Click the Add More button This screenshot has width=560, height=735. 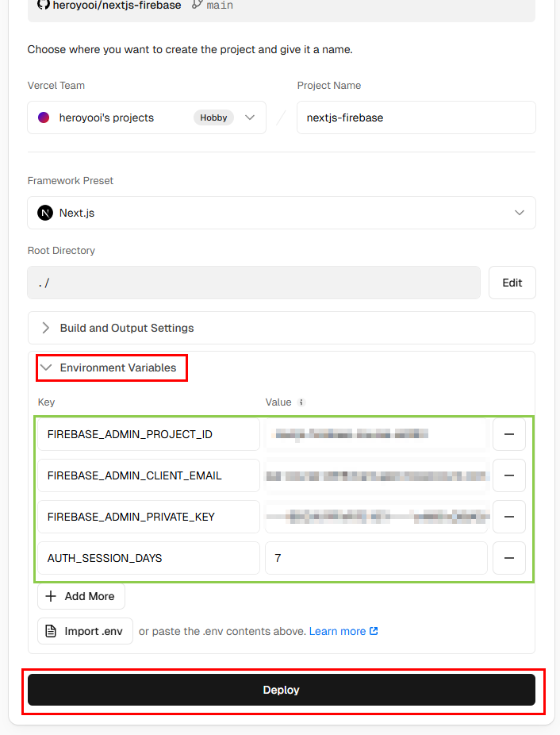[81, 596]
